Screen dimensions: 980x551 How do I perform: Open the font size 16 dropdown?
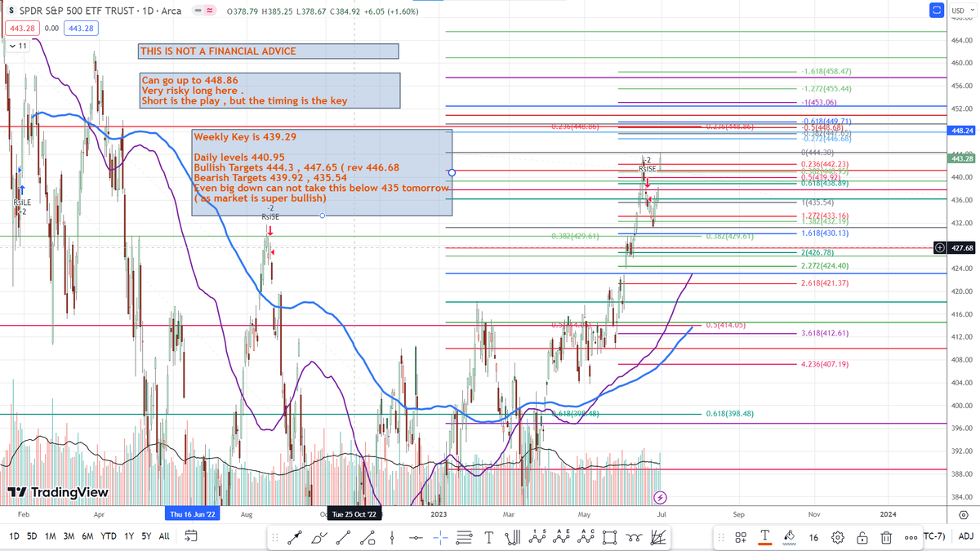pyautogui.click(x=813, y=537)
